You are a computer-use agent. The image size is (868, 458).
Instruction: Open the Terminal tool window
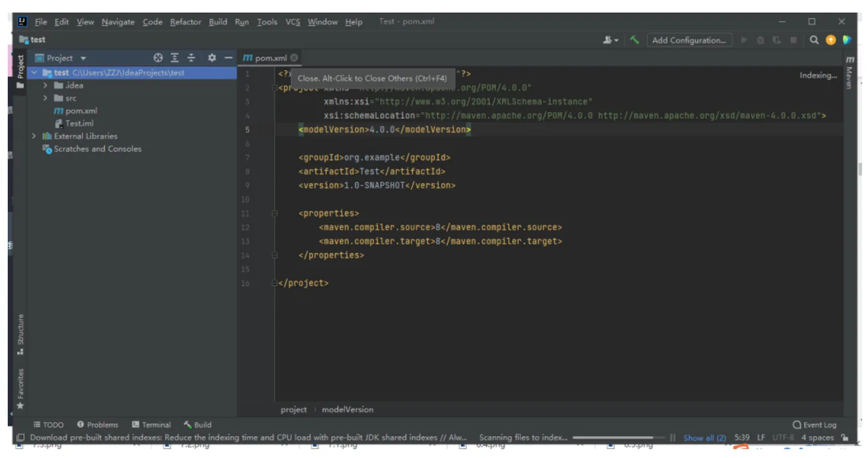point(151,425)
